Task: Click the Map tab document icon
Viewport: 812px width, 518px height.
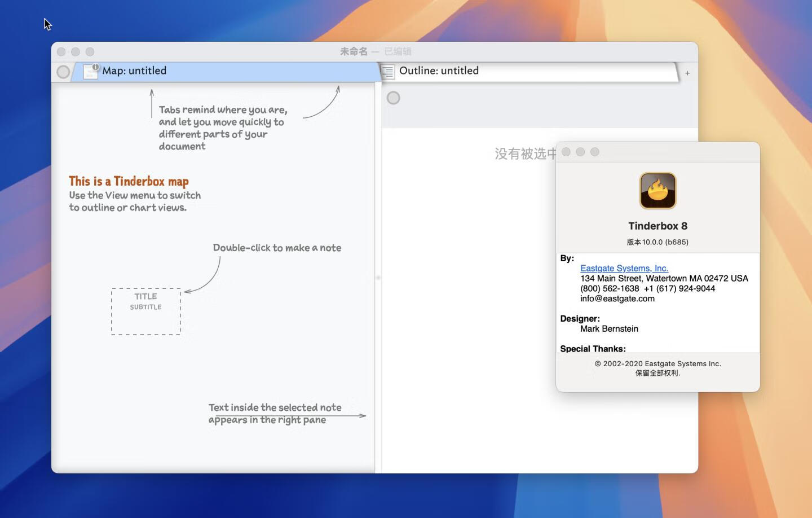Action: tap(91, 71)
